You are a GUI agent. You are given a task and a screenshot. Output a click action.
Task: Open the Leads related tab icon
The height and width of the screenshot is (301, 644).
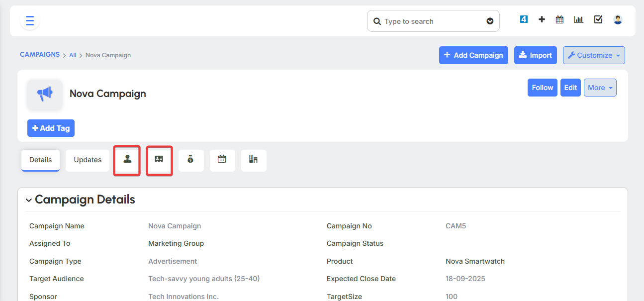pos(159,160)
